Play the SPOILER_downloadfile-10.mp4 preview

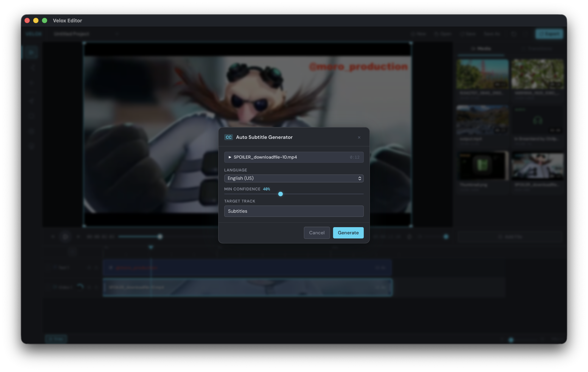[x=230, y=157]
